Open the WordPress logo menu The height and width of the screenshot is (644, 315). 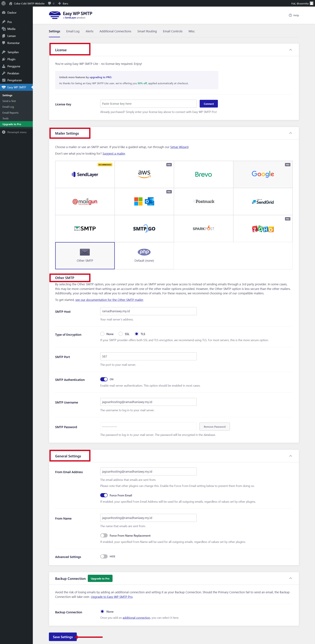[x=3, y=3]
